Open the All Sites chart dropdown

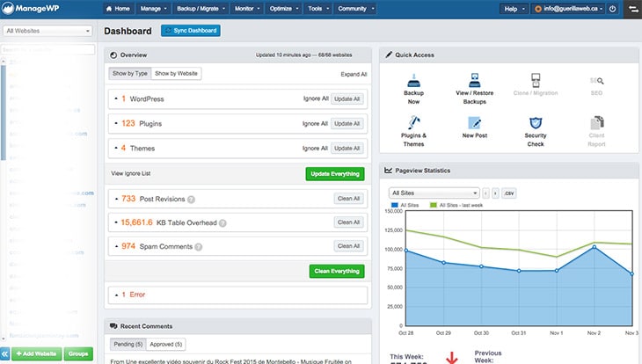tap(434, 193)
